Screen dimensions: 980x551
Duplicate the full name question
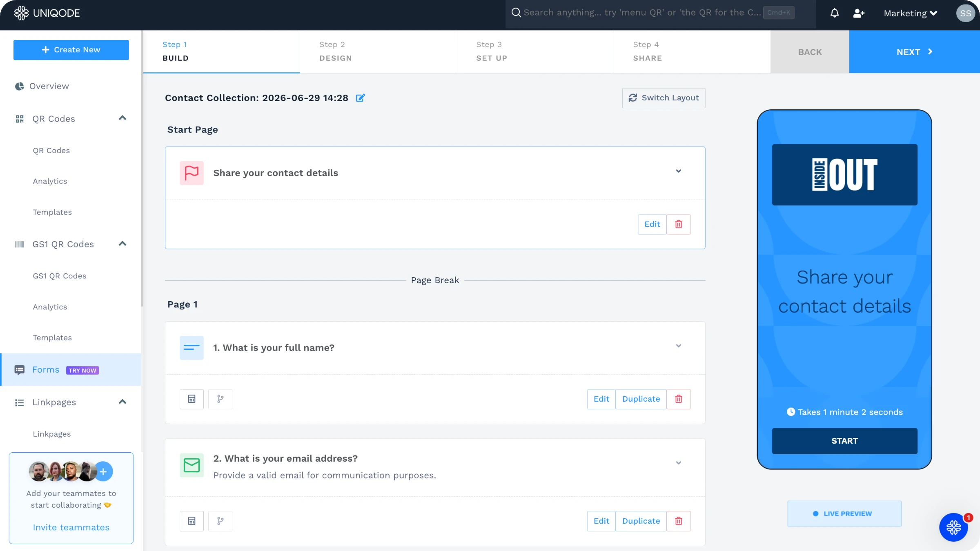[x=641, y=399]
